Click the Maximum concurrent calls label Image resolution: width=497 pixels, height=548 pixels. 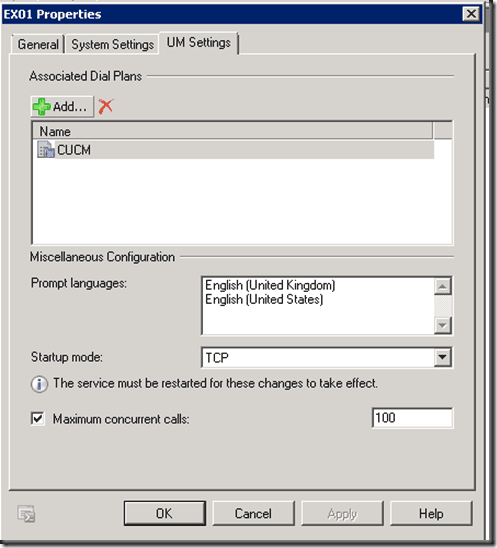click(x=121, y=419)
